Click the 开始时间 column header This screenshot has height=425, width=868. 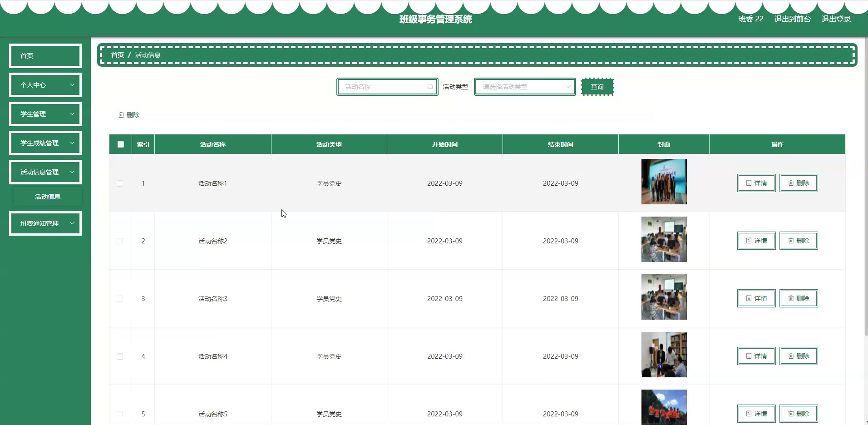click(445, 144)
